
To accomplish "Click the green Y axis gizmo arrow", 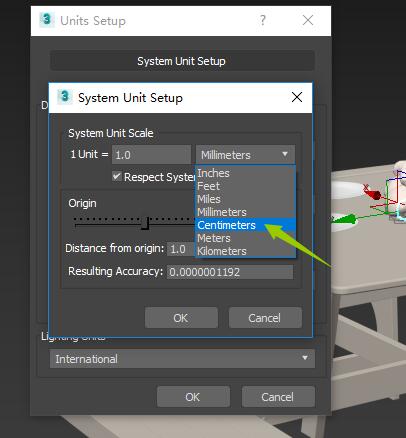I will click(345, 219).
